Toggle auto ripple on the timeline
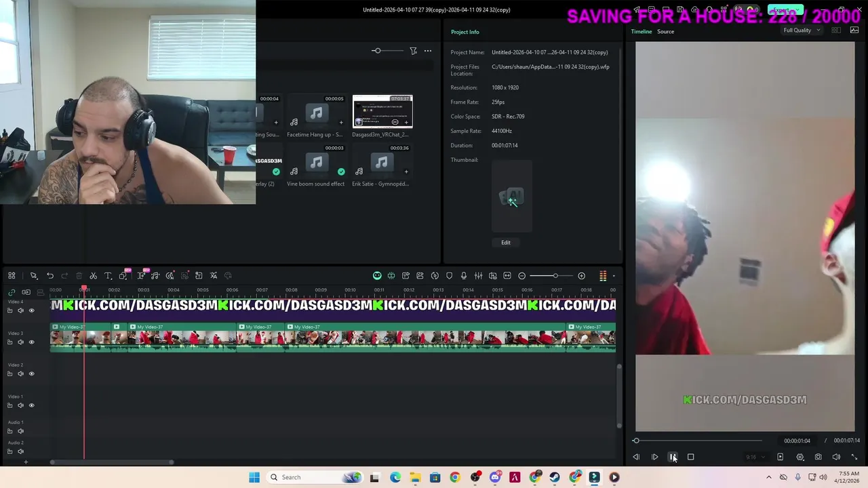This screenshot has width=868, height=488. (x=26, y=292)
